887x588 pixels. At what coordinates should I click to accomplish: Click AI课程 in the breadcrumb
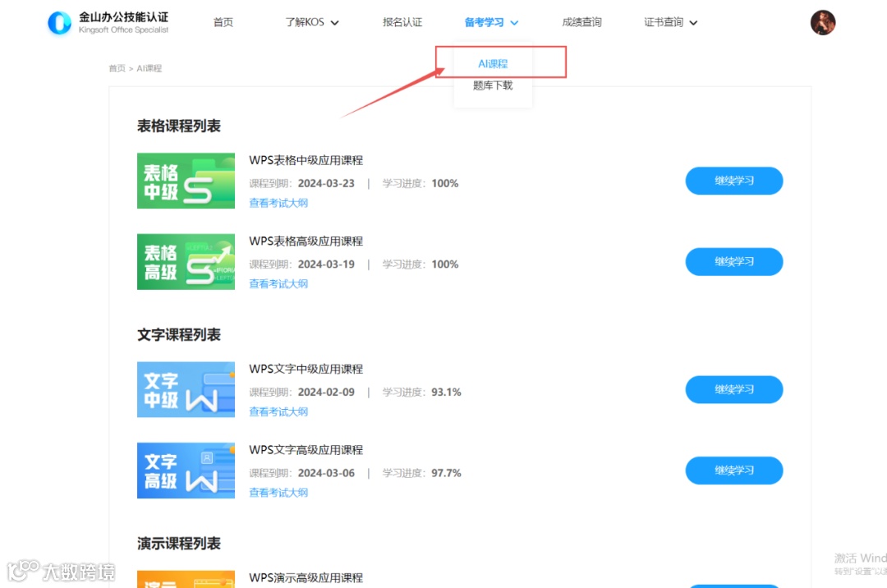(149, 68)
